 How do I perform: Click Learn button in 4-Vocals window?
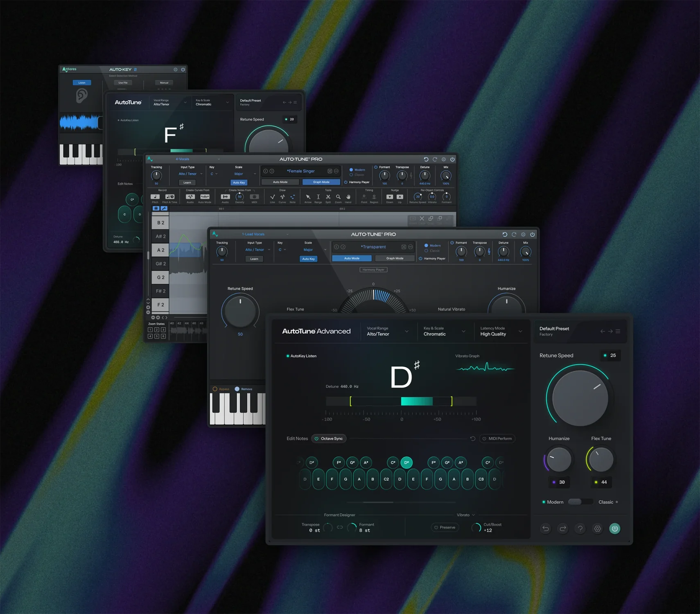[x=187, y=183]
